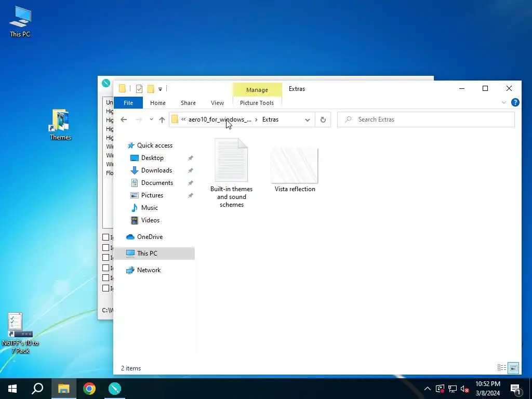Screen dimensions: 532x399
Task: Tick the third checkbox in background window
Action: 106,258
